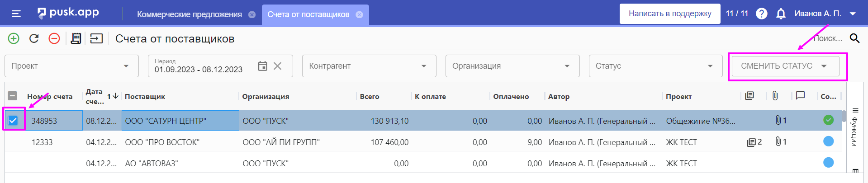Viewport: 868px width, 183px height.
Task: Switch to Коммерческие предложения tab
Action: pyautogui.click(x=190, y=14)
